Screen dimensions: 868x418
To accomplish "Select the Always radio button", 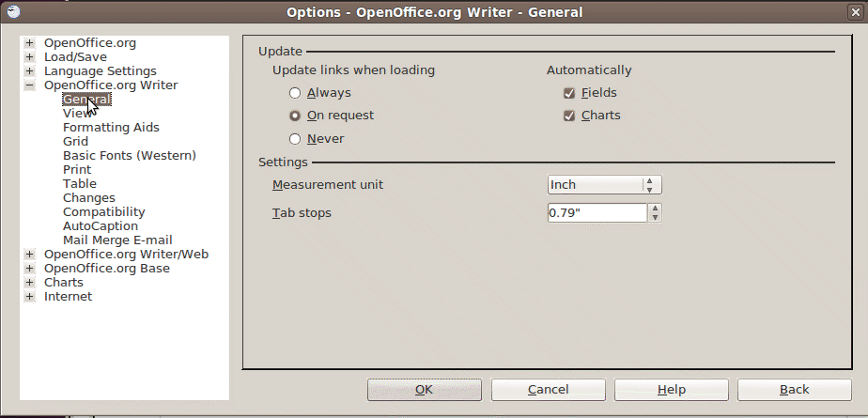I will (295, 93).
